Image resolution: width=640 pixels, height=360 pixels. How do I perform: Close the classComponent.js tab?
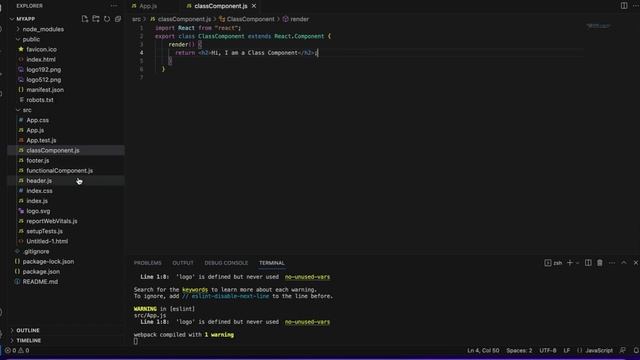254,6
